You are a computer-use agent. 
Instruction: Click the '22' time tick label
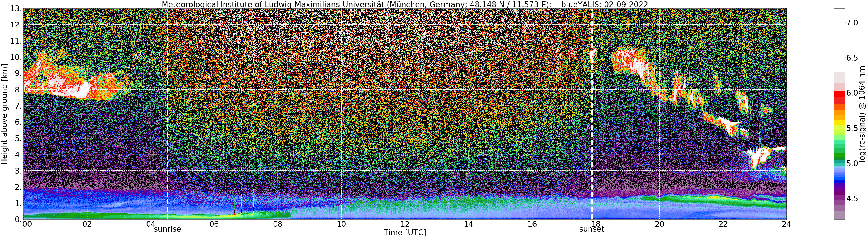click(x=723, y=224)
